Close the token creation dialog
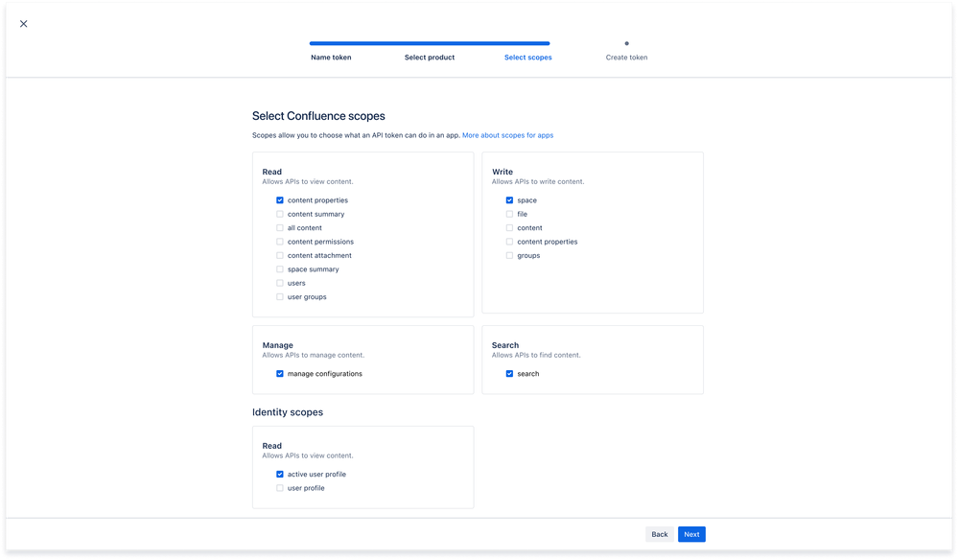Screen dimensions: 958x560 click(23, 24)
